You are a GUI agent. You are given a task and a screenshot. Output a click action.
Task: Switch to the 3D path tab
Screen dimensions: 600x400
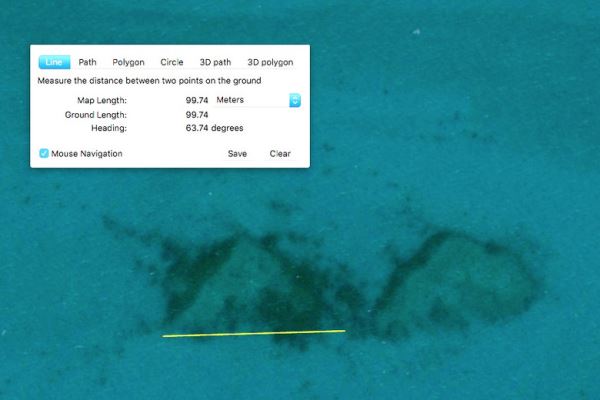(x=213, y=62)
